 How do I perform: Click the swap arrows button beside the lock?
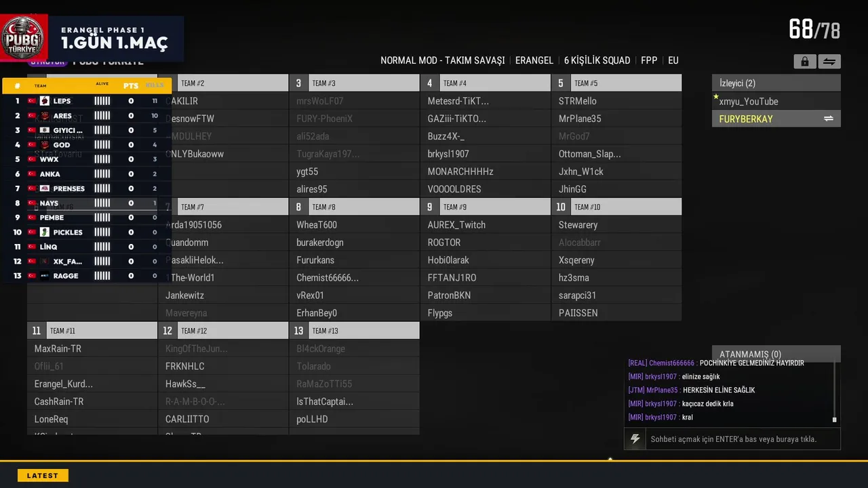[829, 62]
